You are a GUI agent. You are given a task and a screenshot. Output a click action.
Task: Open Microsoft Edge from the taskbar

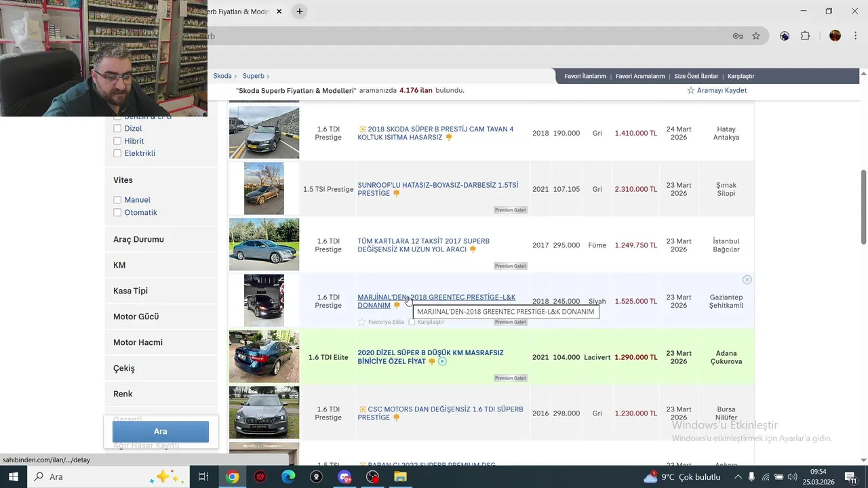[x=288, y=476]
